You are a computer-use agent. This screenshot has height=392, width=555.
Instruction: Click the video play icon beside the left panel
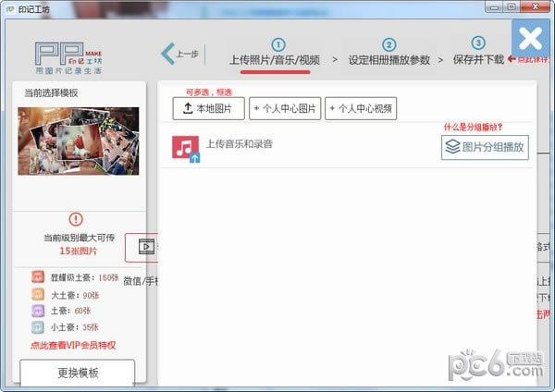pyautogui.click(x=145, y=247)
